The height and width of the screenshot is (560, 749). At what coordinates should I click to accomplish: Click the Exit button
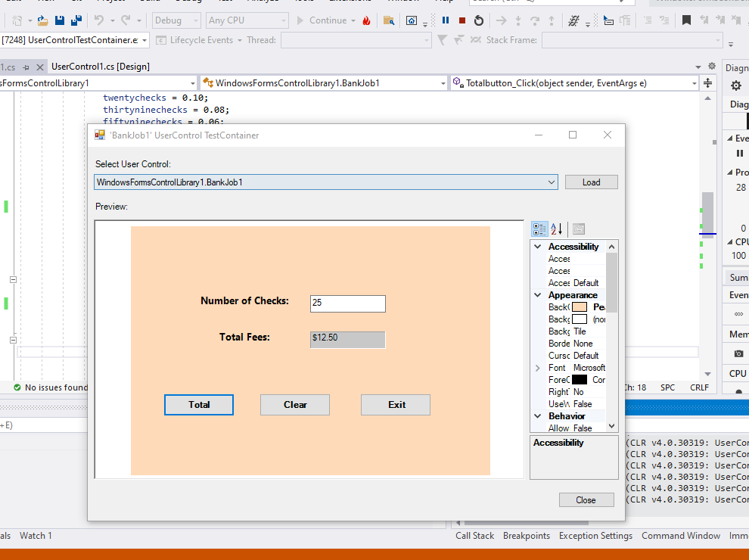pos(396,405)
